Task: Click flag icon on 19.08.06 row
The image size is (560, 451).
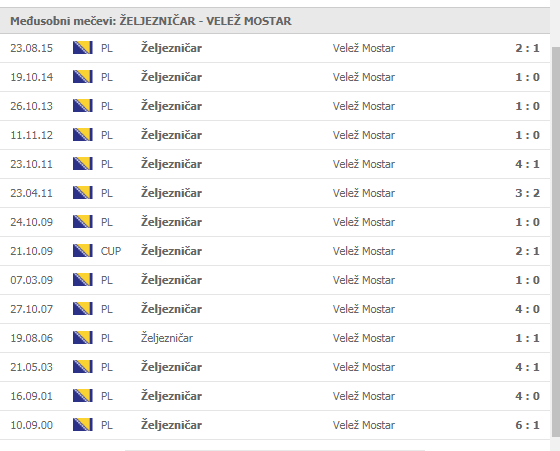Action: pos(82,338)
